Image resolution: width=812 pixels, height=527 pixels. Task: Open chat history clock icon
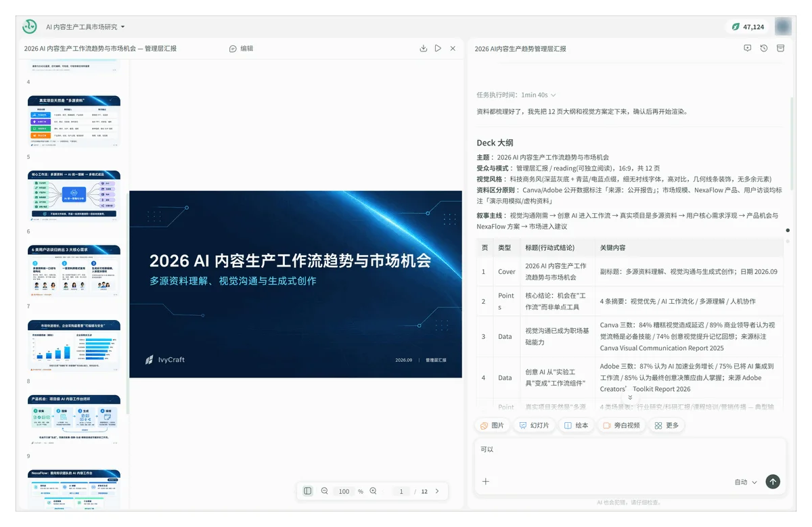(764, 49)
